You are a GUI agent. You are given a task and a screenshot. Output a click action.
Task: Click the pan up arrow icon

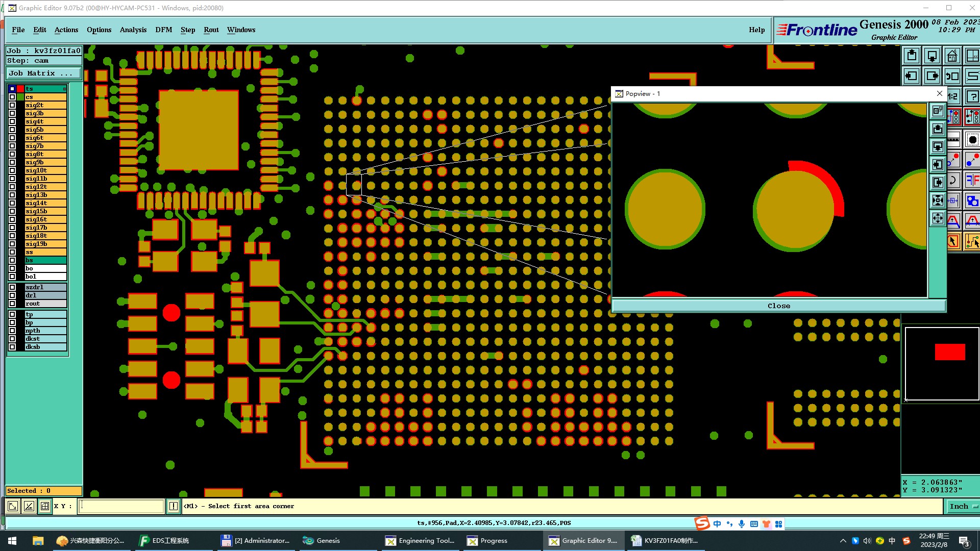(912, 56)
